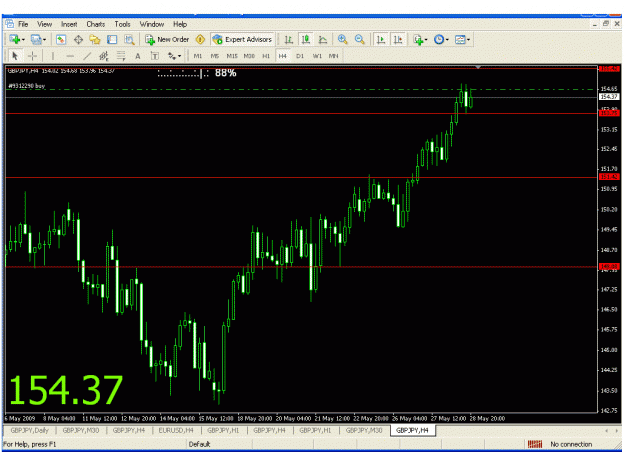Click the #9312290 buy order label
The image size is (625, 452).
[x=27, y=86]
